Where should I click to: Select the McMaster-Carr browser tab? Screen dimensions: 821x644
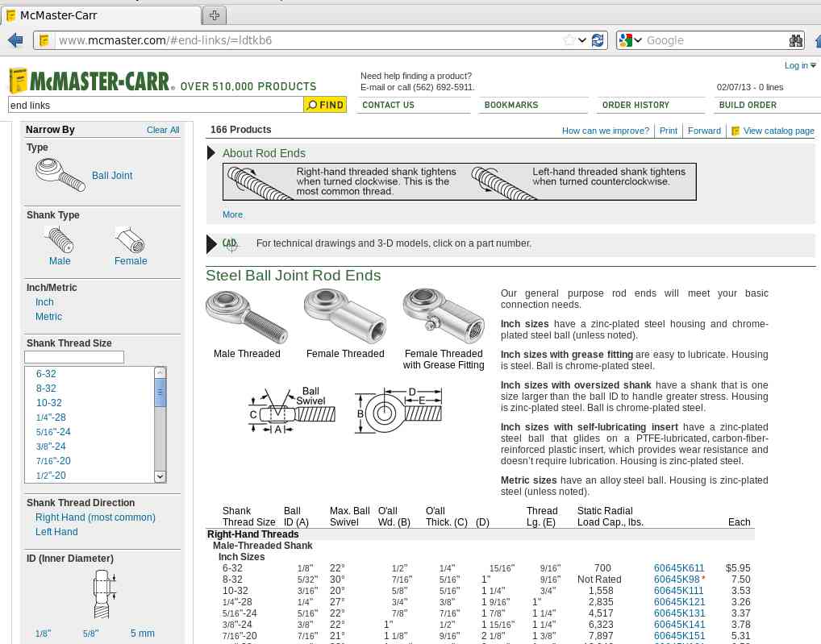pos(101,15)
